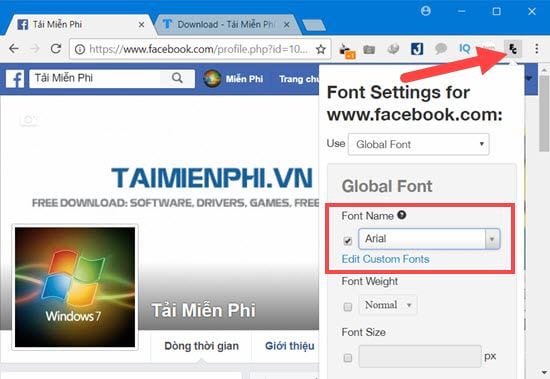Image resolution: width=550 pixels, height=379 pixels.
Task: Click the camera icon on cover photo
Action: coord(28,120)
